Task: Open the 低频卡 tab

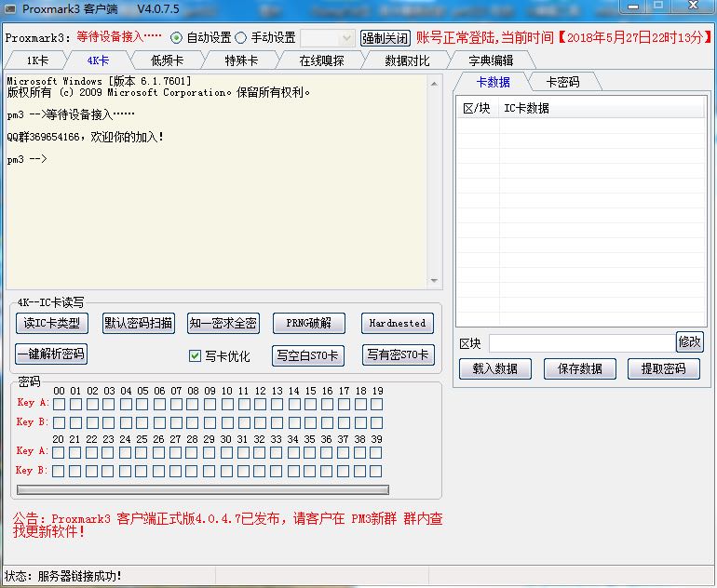Action: 167,60
